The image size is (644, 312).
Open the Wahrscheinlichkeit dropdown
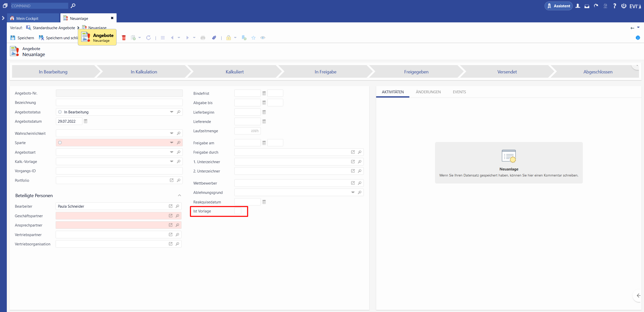[x=172, y=133]
